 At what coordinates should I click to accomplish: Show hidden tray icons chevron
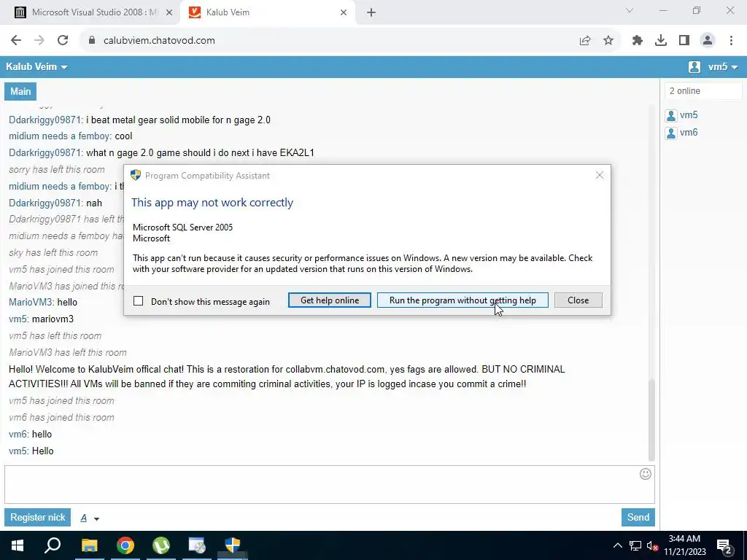coord(617,545)
